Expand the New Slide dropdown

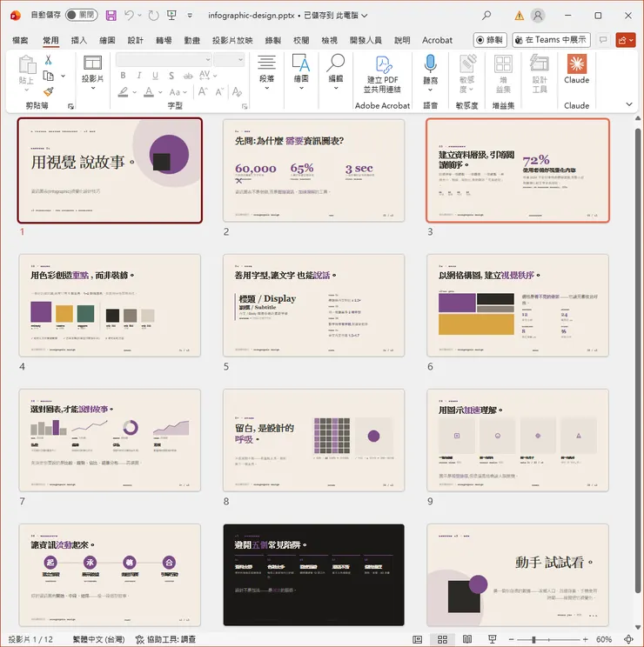[x=91, y=79]
